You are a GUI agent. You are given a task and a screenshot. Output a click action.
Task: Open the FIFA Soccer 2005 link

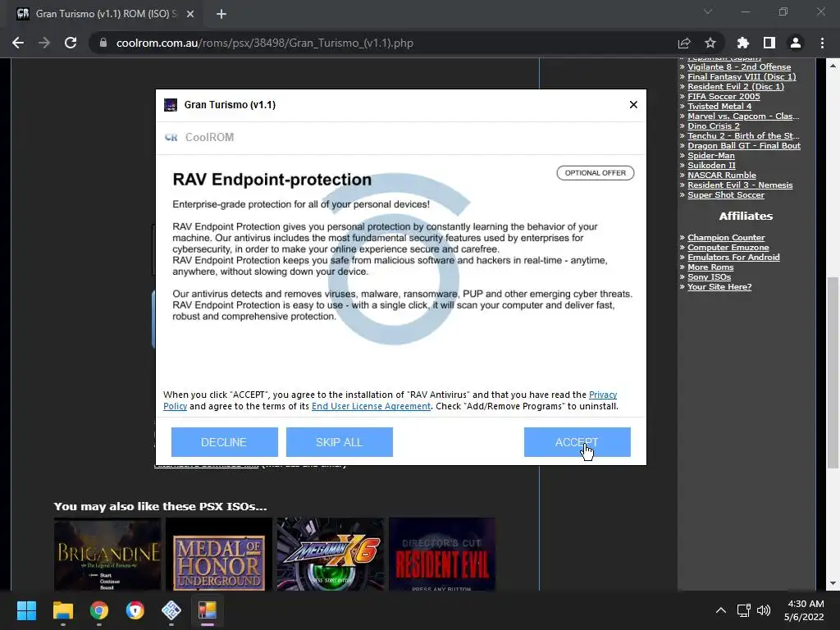[724, 97]
